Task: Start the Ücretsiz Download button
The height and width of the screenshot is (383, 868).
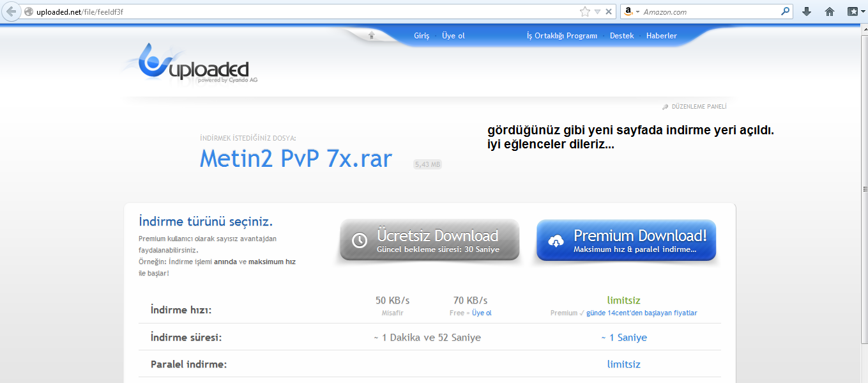Action: click(x=429, y=240)
